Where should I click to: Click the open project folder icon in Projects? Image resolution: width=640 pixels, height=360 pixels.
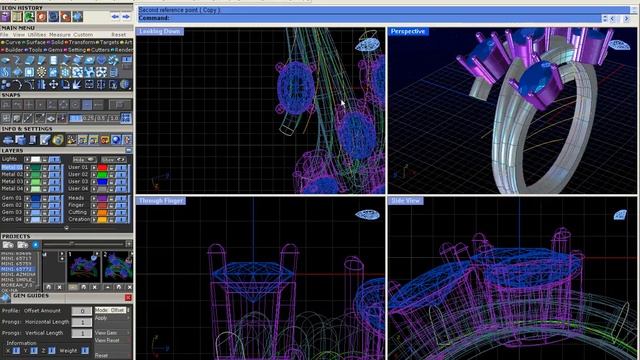pos(8,245)
